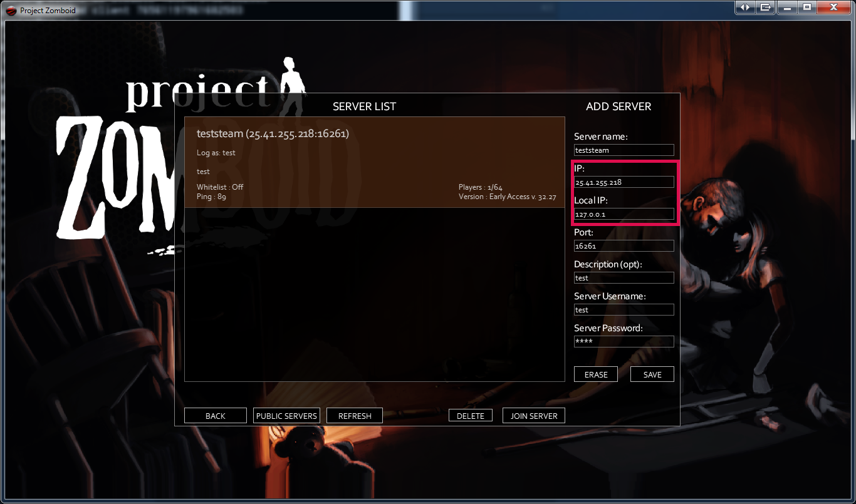Open the PUBLIC SERVERS list

[287, 416]
